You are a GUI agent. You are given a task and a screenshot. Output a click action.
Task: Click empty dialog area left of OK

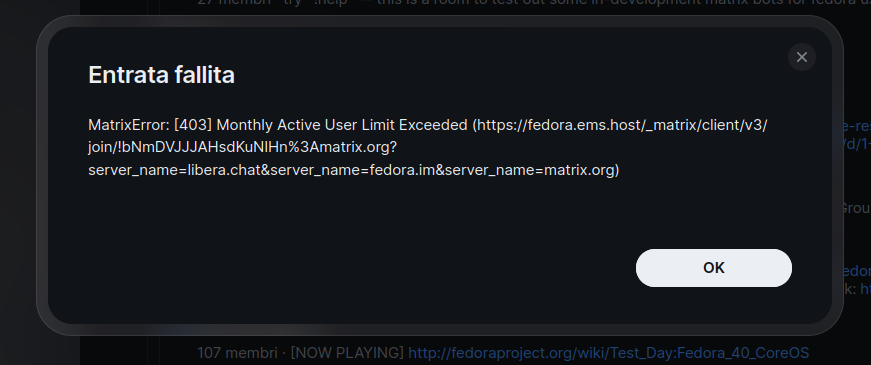point(361,268)
